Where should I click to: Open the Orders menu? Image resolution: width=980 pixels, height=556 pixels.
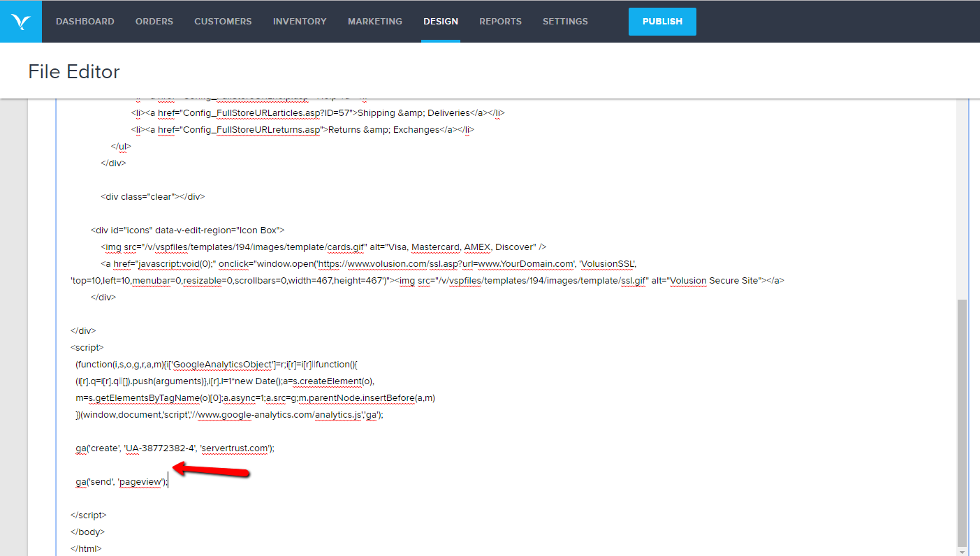[x=154, y=22]
